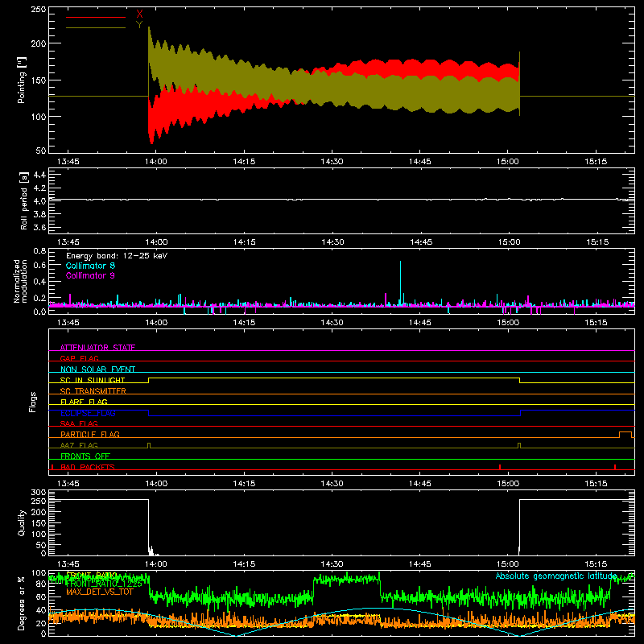Click the "Quality" y-axis title
Image resolution: width=644 pixels, height=644 pixels.
pos(22,522)
